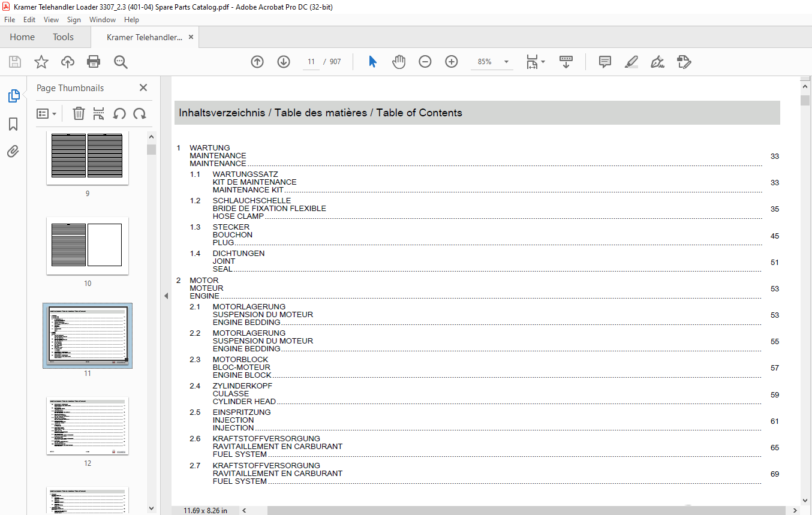The image size is (812, 515).
Task: Collapse the navigation pane with the arrow
Action: [166, 296]
